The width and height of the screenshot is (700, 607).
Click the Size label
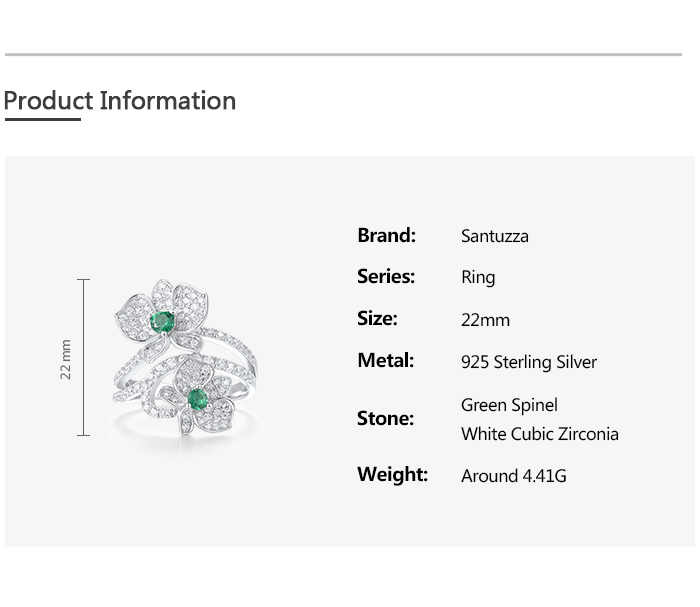tap(377, 319)
